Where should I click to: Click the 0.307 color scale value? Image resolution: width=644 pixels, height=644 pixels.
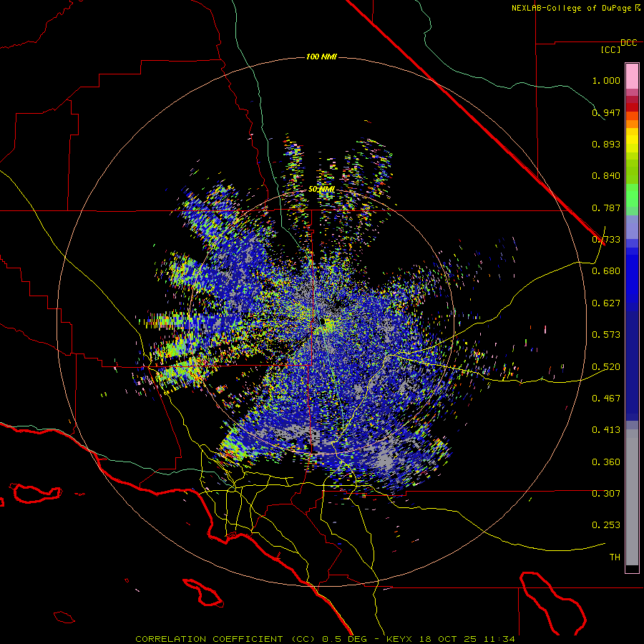click(x=606, y=494)
